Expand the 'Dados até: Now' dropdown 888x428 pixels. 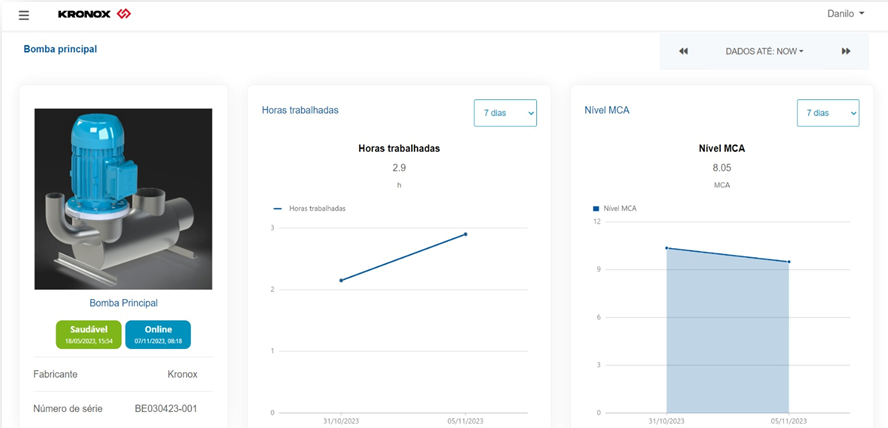[x=764, y=51]
